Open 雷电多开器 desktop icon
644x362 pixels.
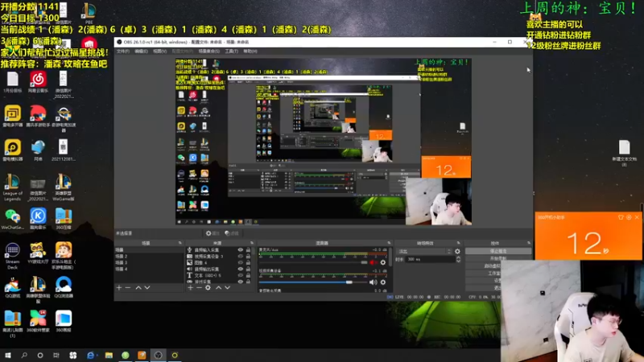tap(12, 113)
